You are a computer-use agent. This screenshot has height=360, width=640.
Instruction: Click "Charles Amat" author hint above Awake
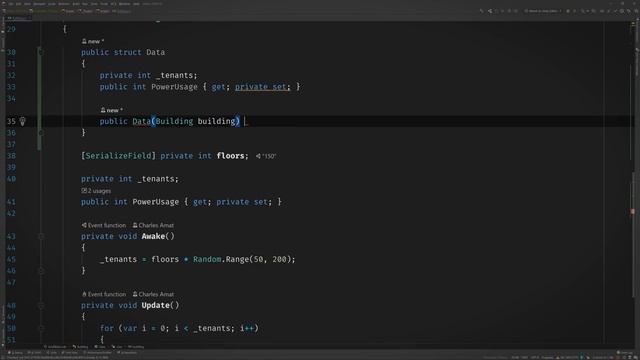point(153,225)
